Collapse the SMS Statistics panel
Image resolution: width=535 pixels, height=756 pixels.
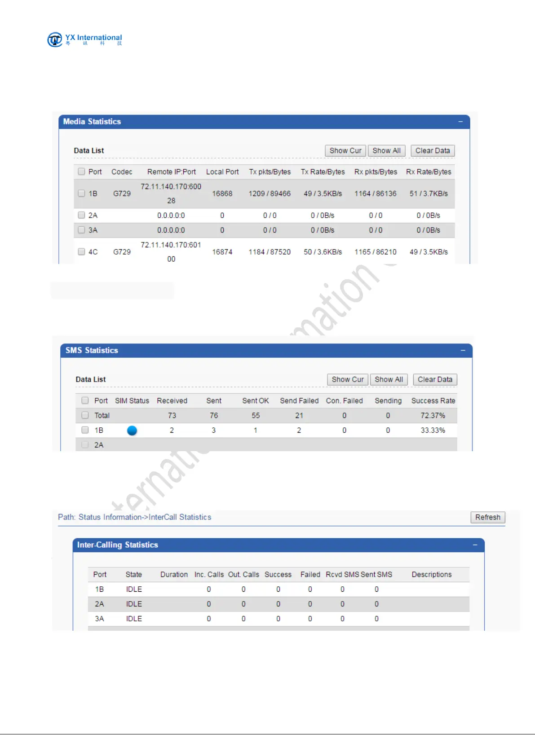coord(463,350)
